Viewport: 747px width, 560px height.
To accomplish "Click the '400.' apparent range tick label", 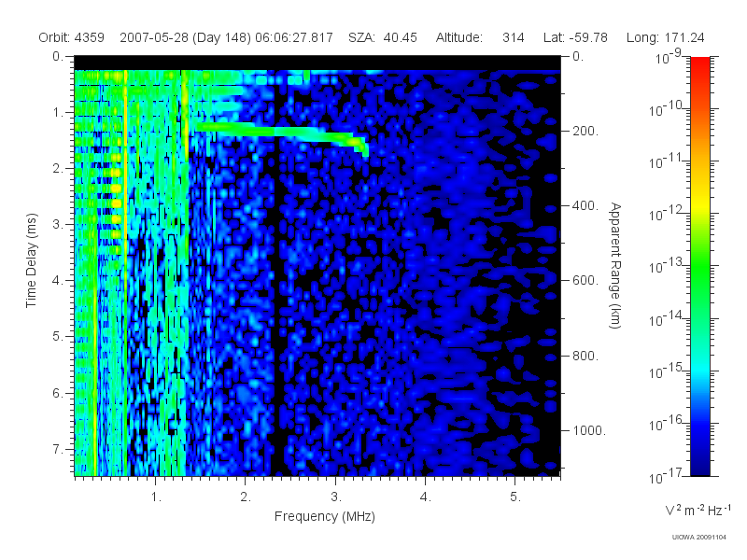I will pyautogui.click(x=585, y=205).
